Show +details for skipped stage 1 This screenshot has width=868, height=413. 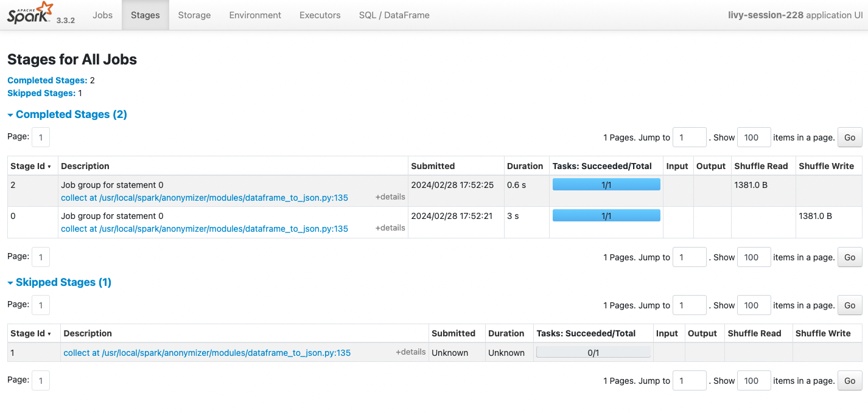click(410, 352)
